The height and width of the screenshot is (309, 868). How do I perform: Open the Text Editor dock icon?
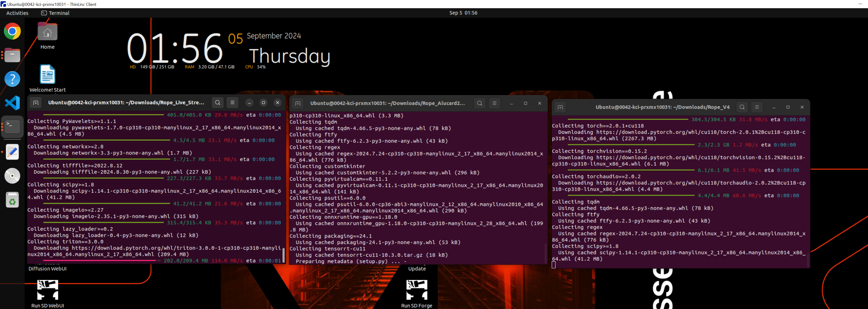pyautogui.click(x=12, y=152)
